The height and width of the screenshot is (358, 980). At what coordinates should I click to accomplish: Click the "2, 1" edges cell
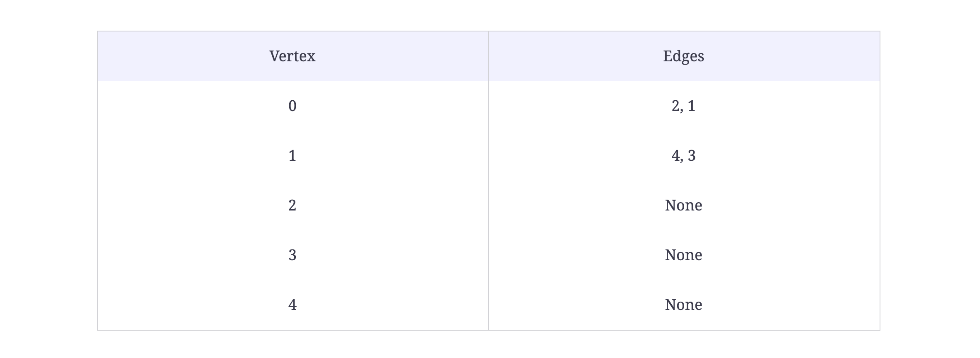(684, 106)
